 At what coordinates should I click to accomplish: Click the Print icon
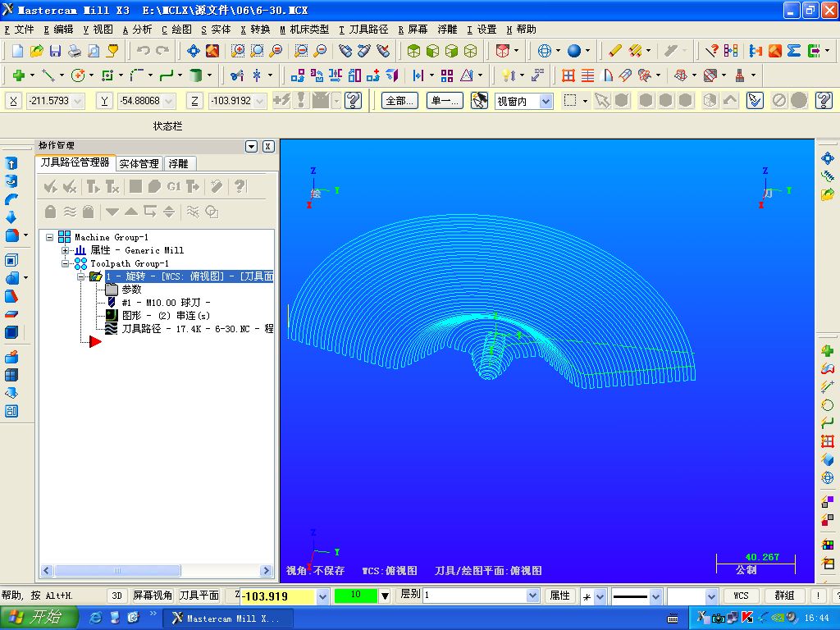75,51
